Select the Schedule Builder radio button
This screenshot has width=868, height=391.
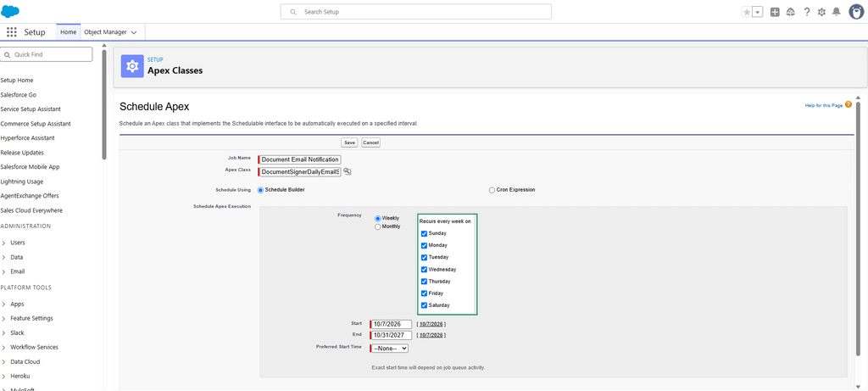click(261, 190)
